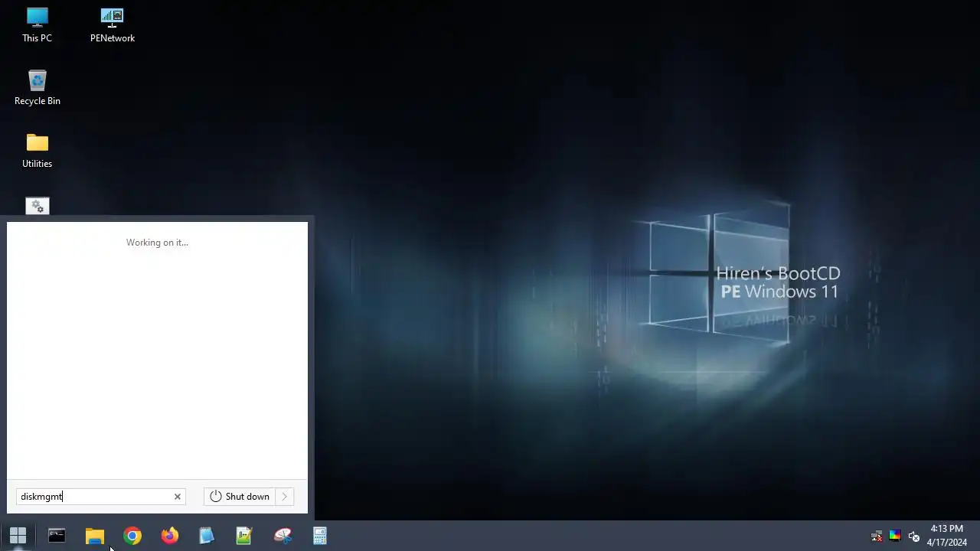Launch Command Prompt from the taskbar

pyautogui.click(x=57, y=536)
